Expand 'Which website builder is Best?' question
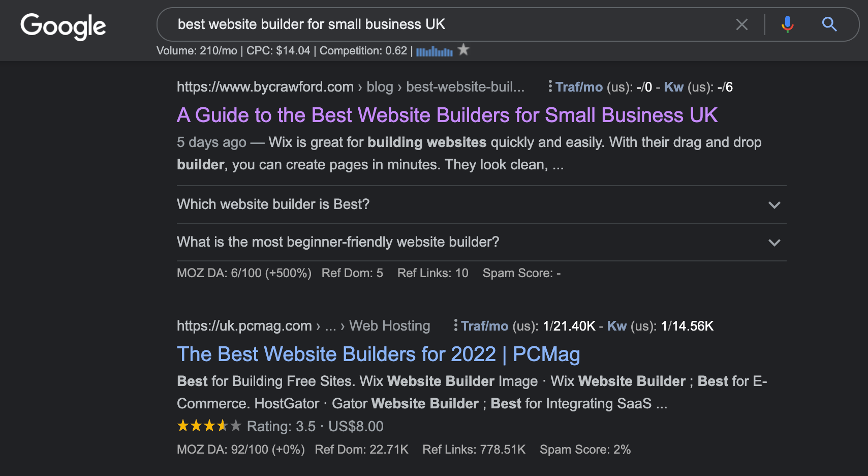This screenshot has width=868, height=476. coord(482,204)
